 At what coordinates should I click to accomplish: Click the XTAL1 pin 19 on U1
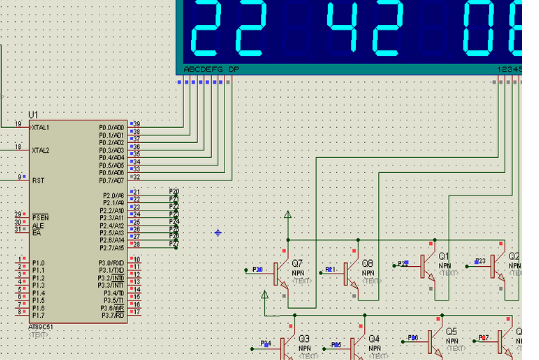pos(22,127)
